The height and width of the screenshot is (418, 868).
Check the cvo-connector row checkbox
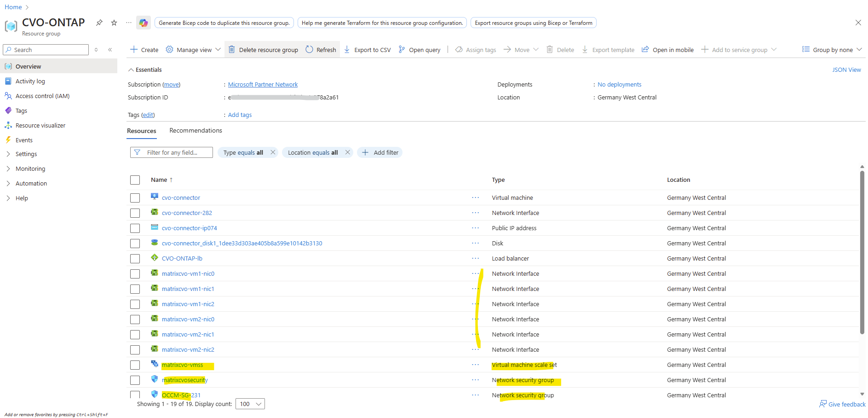pos(135,198)
